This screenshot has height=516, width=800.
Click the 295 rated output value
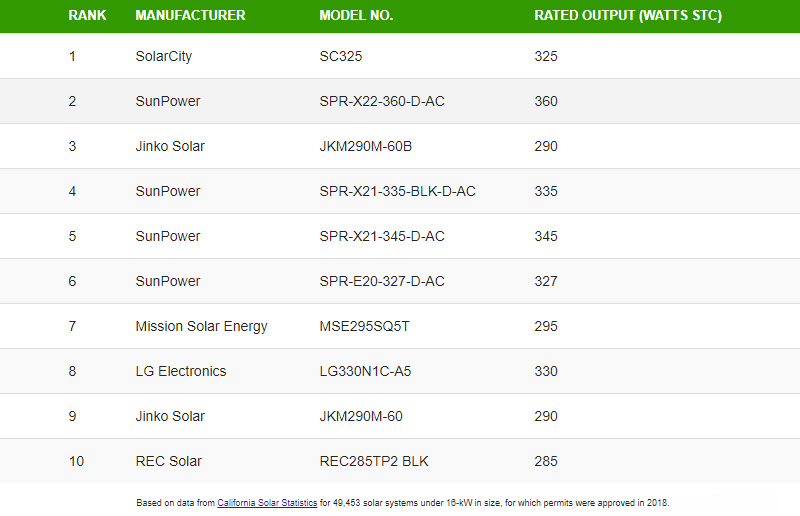point(546,326)
